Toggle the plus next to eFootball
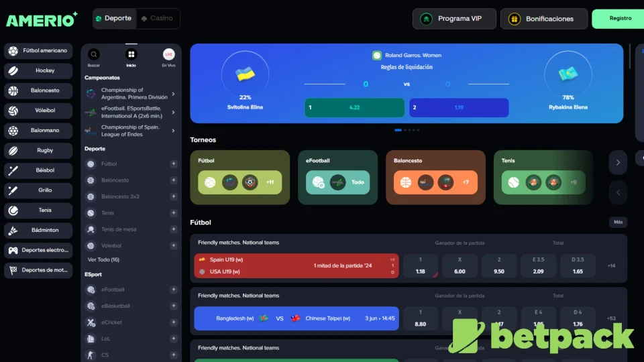The image size is (644, 362). click(x=174, y=290)
